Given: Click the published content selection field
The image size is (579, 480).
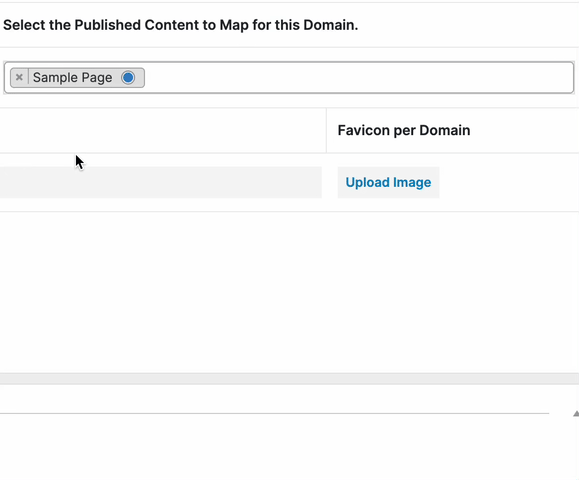Looking at the screenshot, I should coord(289,78).
